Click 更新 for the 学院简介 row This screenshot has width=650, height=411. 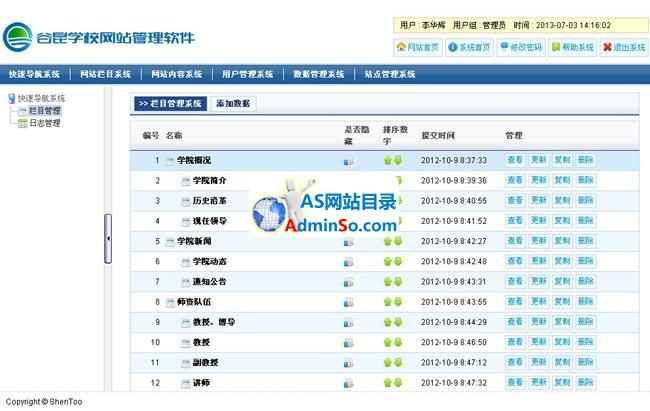tap(539, 180)
